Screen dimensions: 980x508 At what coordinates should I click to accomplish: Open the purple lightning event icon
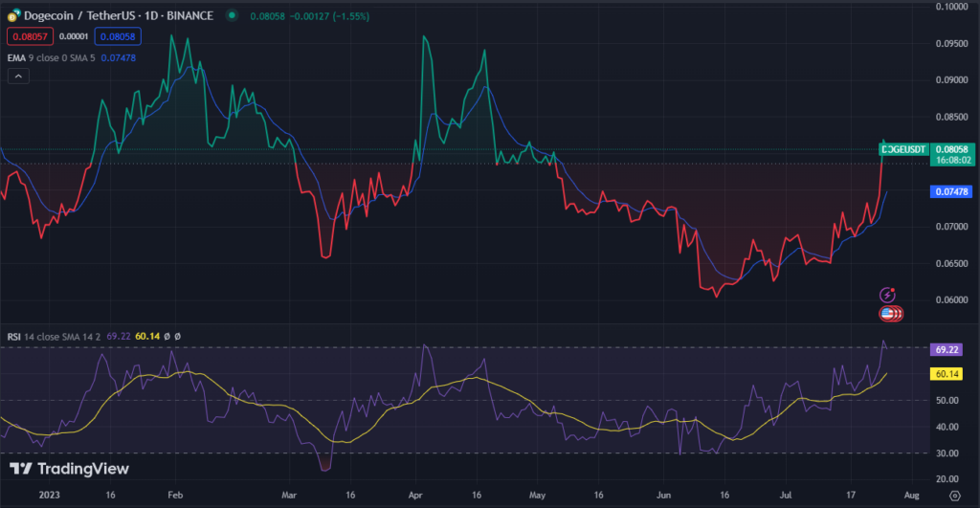tap(887, 295)
